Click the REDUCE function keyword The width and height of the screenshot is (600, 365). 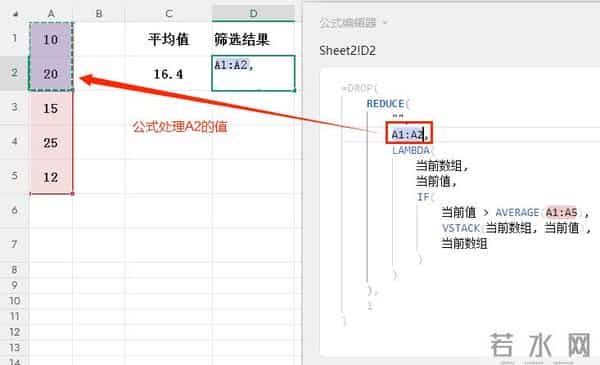pyautogui.click(x=385, y=104)
